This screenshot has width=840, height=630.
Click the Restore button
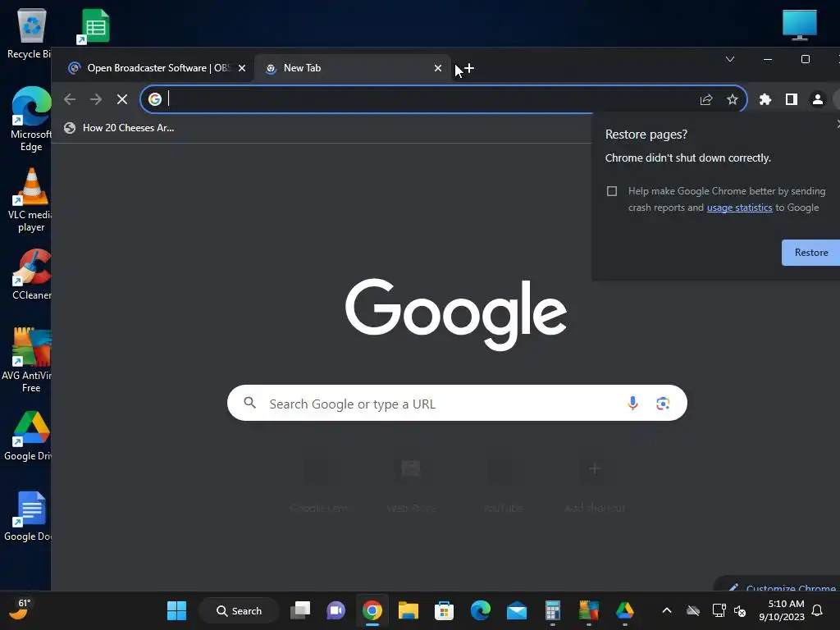pyautogui.click(x=810, y=253)
